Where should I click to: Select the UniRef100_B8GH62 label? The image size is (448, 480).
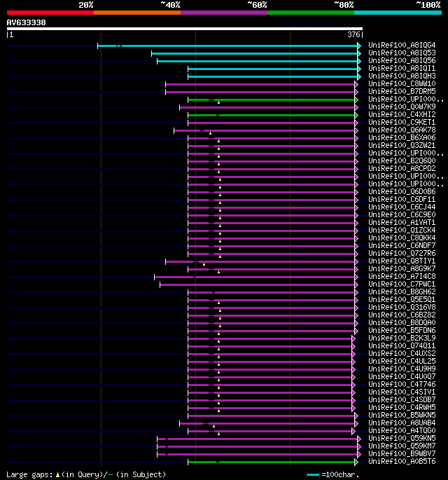[402, 292]
